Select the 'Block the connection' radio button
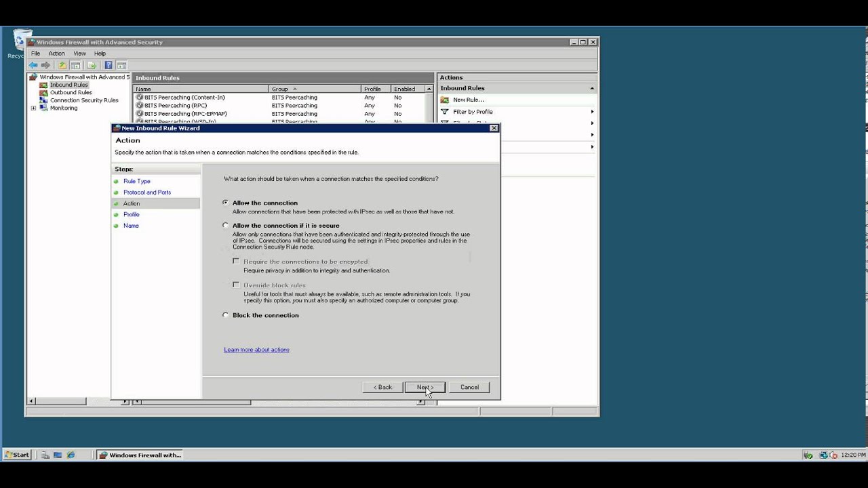868x488 pixels. tap(226, 315)
